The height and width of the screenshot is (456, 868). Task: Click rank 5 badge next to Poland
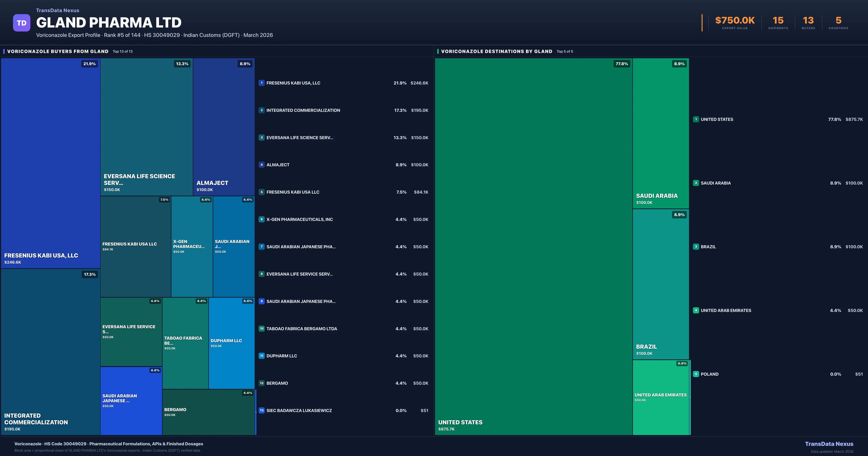pyautogui.click(x=696, y=374)
